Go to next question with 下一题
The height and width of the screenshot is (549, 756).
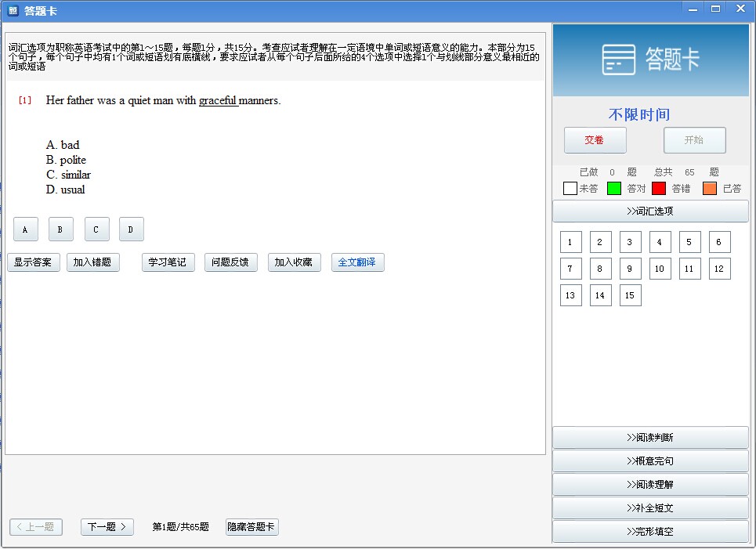point(107,527)
